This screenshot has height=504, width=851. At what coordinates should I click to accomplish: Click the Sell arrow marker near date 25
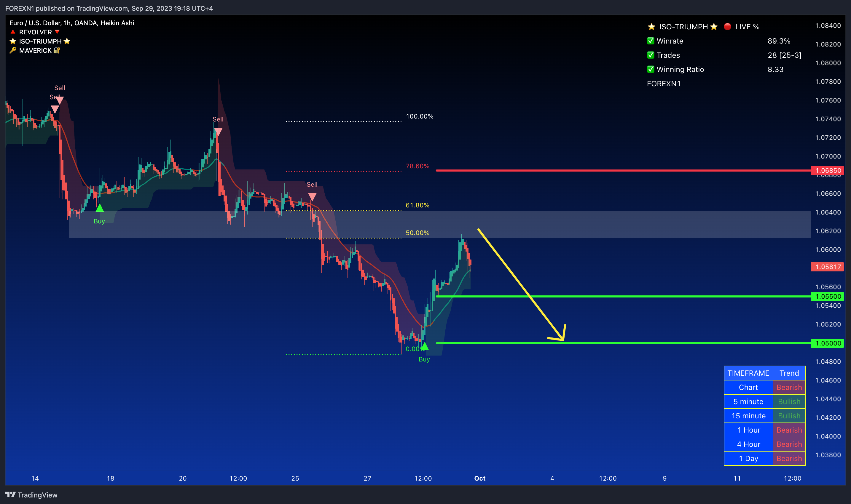click(312, 197)
